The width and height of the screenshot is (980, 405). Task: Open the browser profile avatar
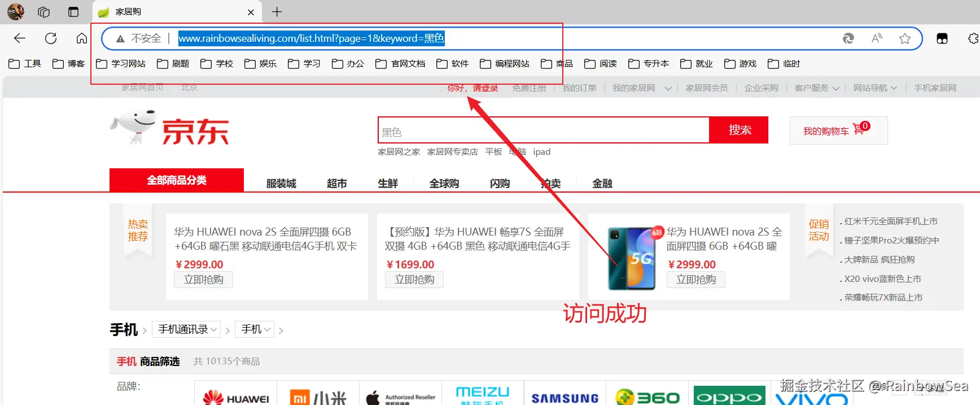coord(15,11)
